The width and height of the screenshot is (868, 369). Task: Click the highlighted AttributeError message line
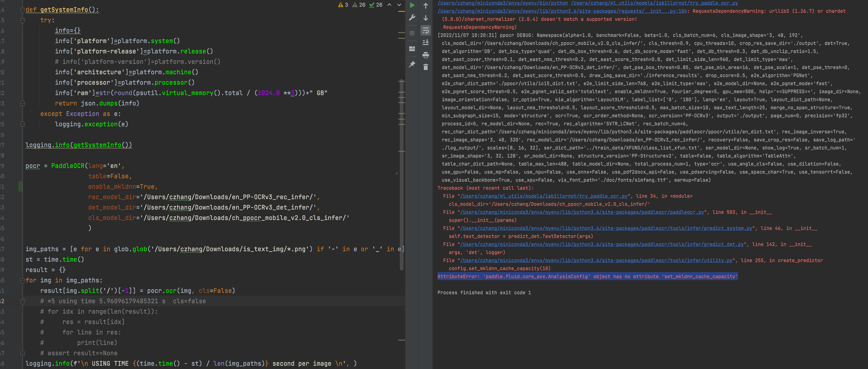tap(587, 277)
